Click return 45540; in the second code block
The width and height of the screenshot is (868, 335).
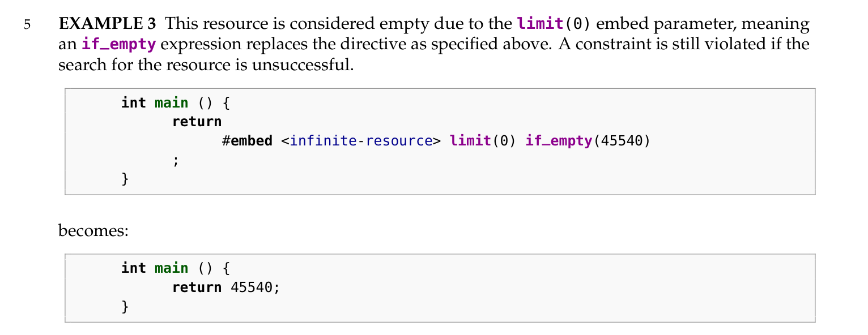coord(226,287)
